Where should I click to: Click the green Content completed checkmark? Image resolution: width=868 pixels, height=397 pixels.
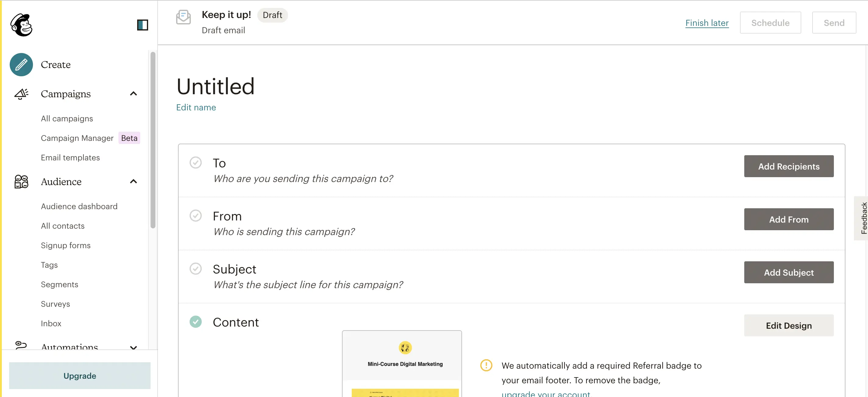196,322
